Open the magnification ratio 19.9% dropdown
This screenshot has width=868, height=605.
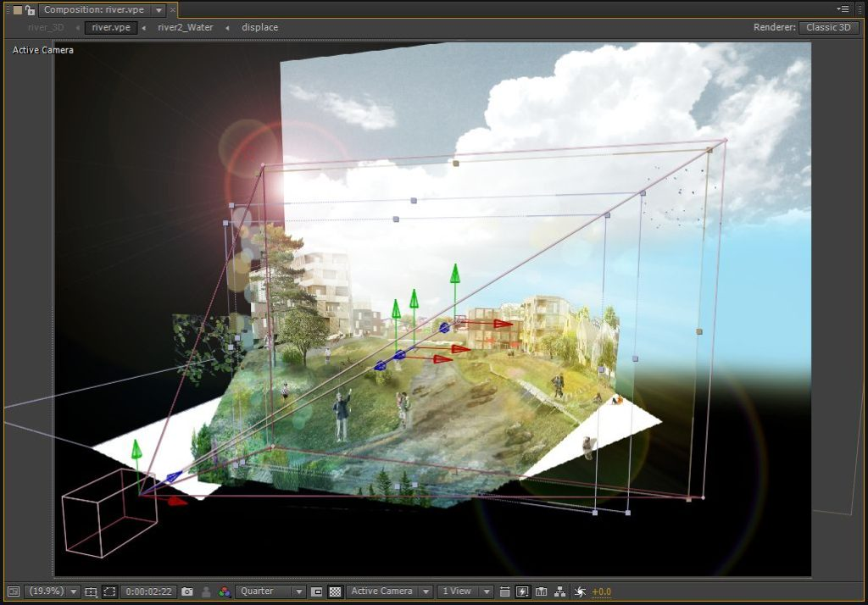pyautogui.click(x=53, y=591)
